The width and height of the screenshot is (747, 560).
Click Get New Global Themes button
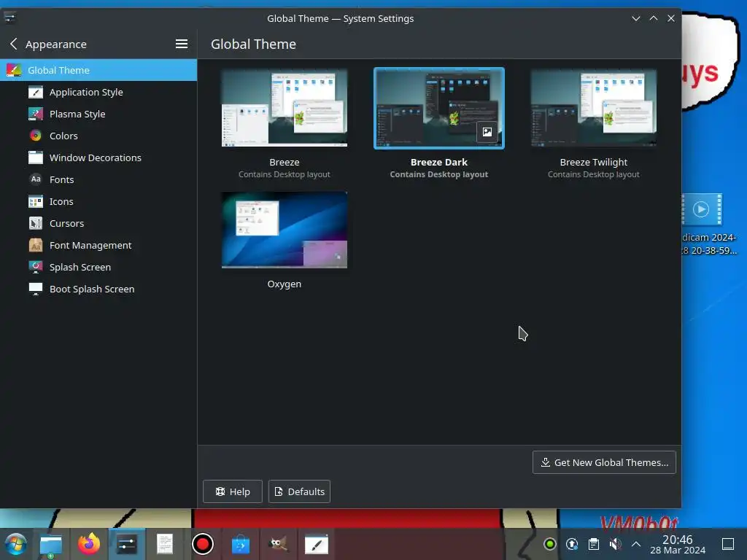point(604,462)
